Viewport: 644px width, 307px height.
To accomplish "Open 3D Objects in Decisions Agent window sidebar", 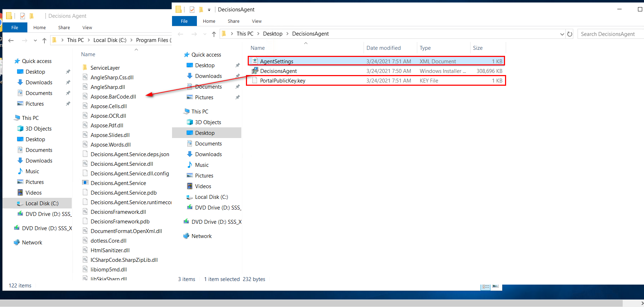I will (x=38, y=128).
